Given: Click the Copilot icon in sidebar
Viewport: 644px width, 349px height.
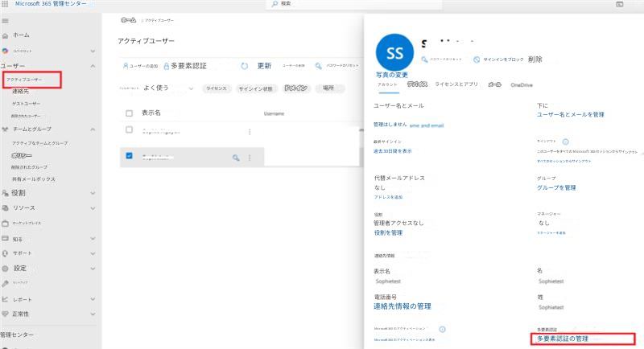Looking at the screenshot, I should pos(5,51).
